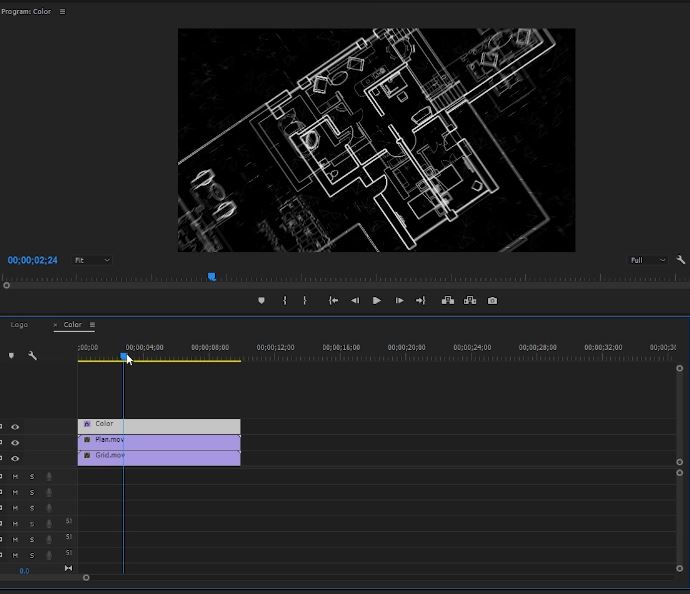Add a marker in the Program monitor

[x=262, y=300]
